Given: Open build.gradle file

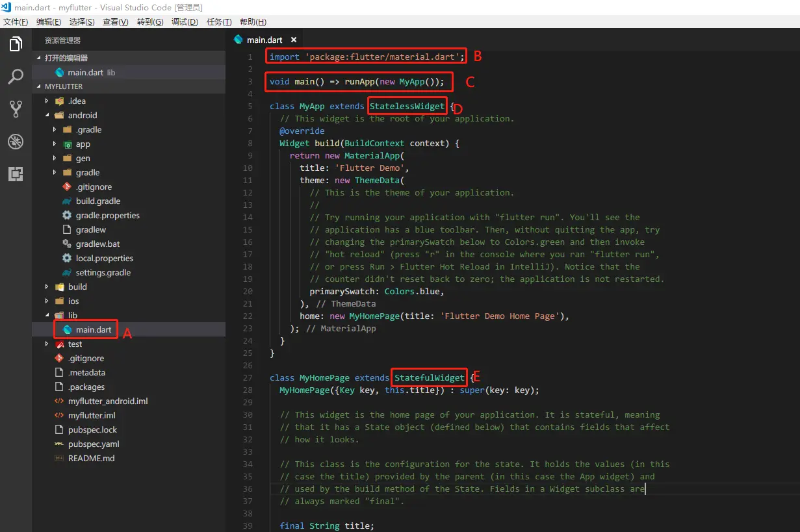Looking at the screenshot, I should click(x=129, y=201).
